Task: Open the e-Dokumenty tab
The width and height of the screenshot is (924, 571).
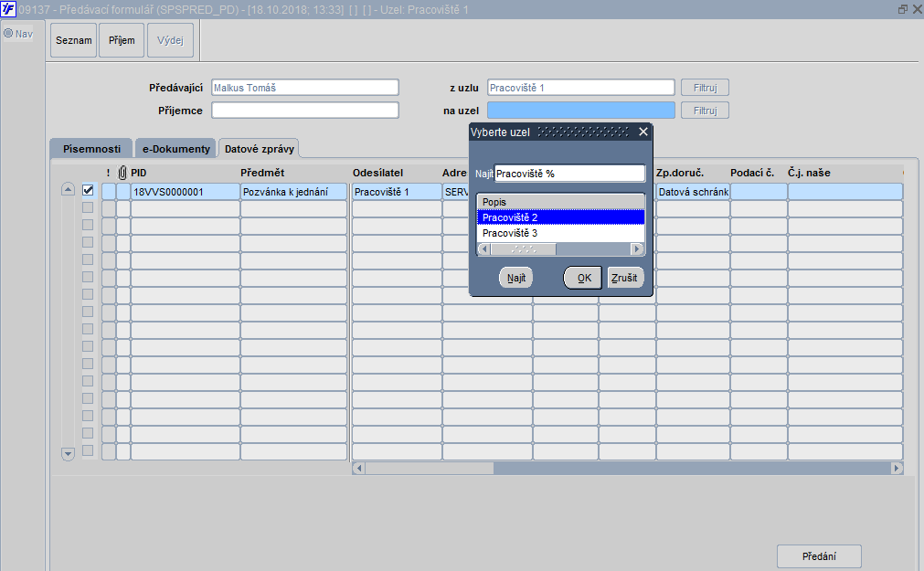Action: [x=175, y=149]
